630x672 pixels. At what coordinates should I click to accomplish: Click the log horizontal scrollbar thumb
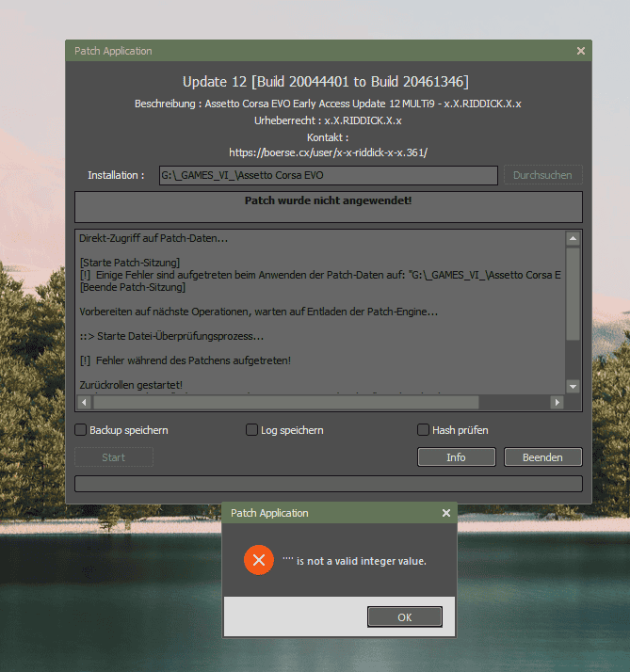pos(286,403)
